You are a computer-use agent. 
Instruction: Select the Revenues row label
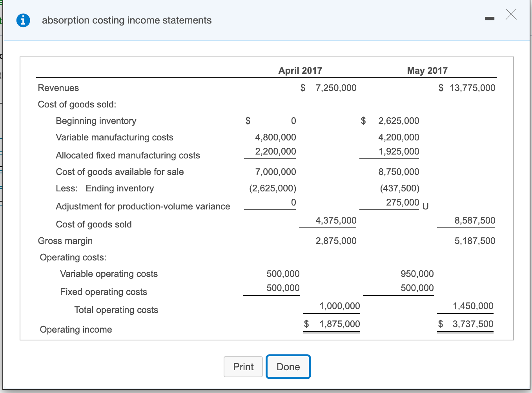click(58, 88)
